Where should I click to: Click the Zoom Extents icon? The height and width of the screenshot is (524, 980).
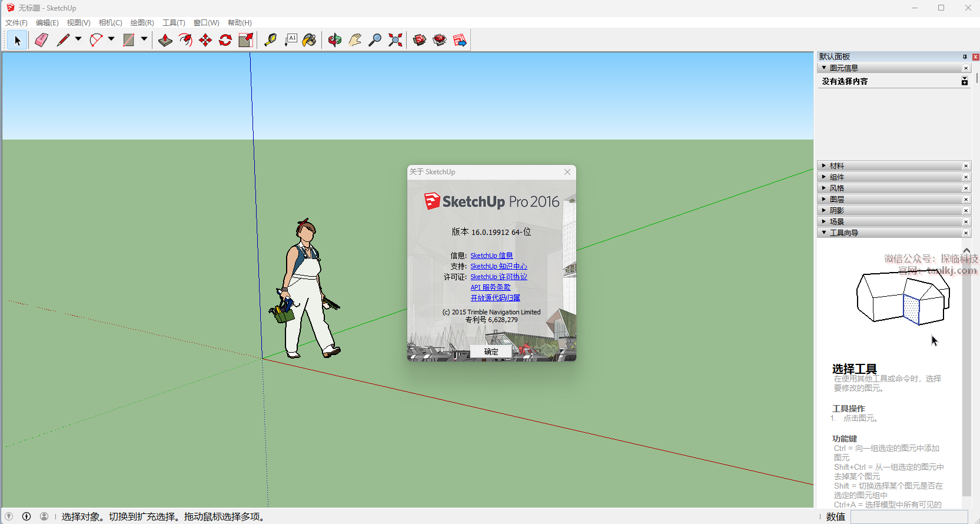[x=396, y=40]
